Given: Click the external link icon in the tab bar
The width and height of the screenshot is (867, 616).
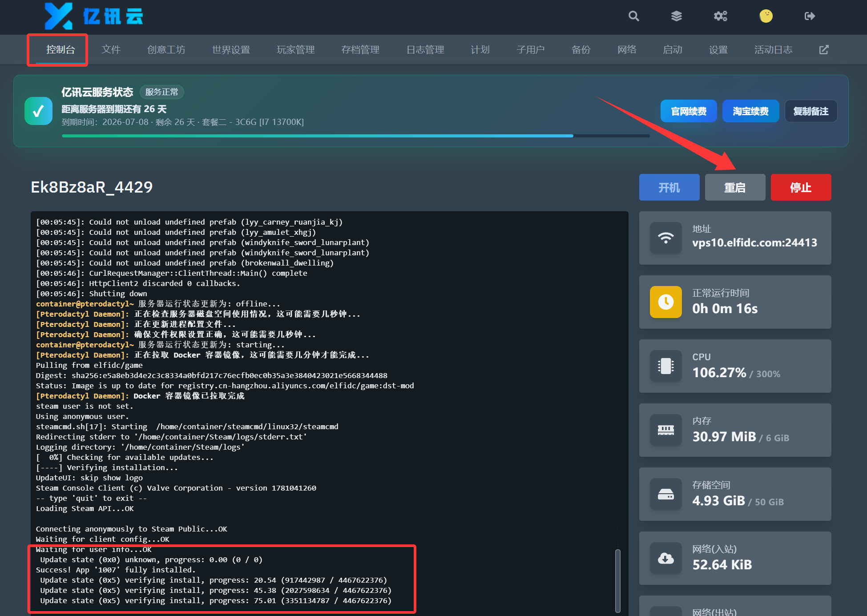Looking at the screenshot, I should coord(824,49).
